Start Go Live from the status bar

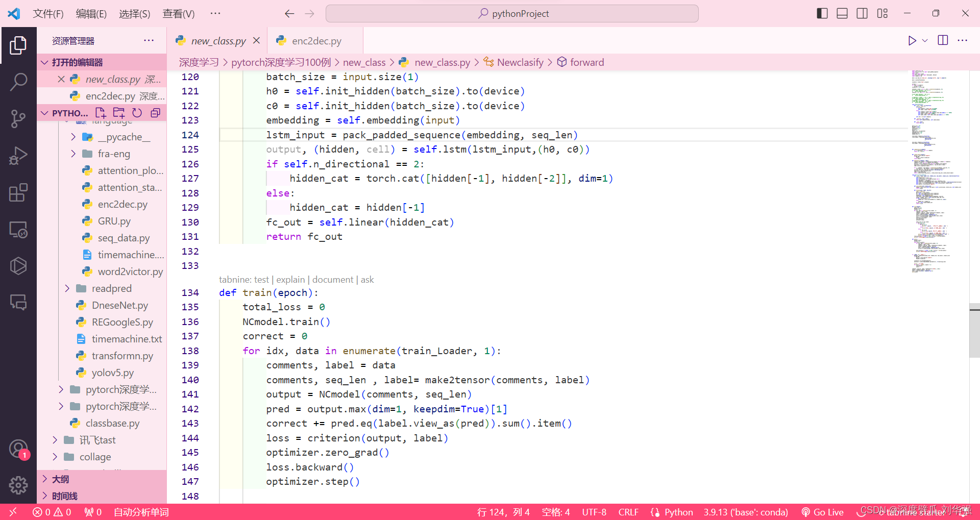pos(822,512)
